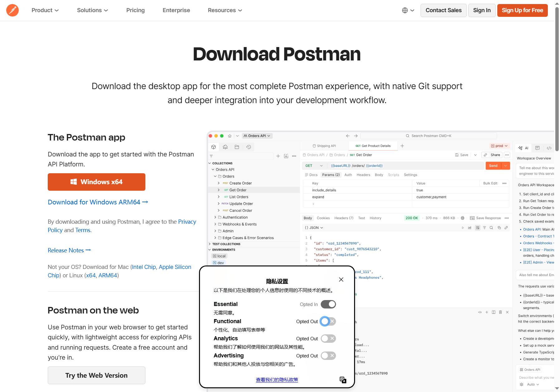
Task: Click the three-dots button next to Share
Action: [x=507, y=155]
